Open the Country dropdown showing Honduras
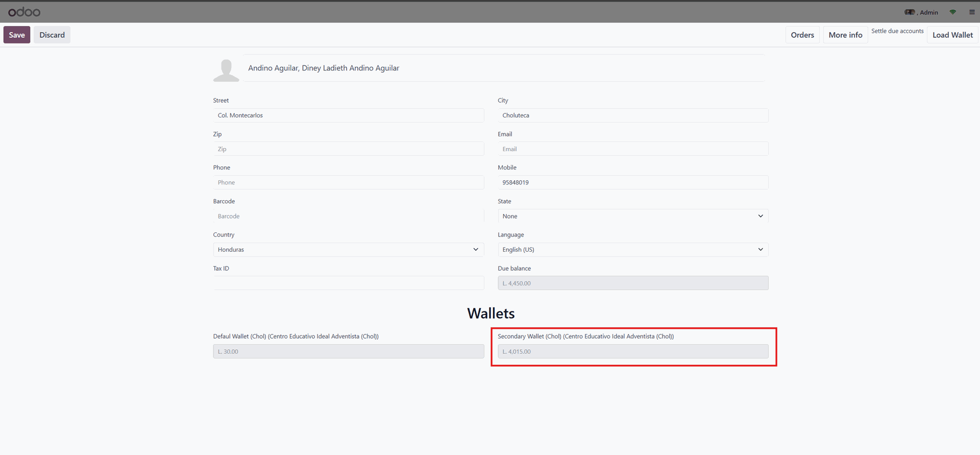 pyautogui.click(x=348, y=250)
